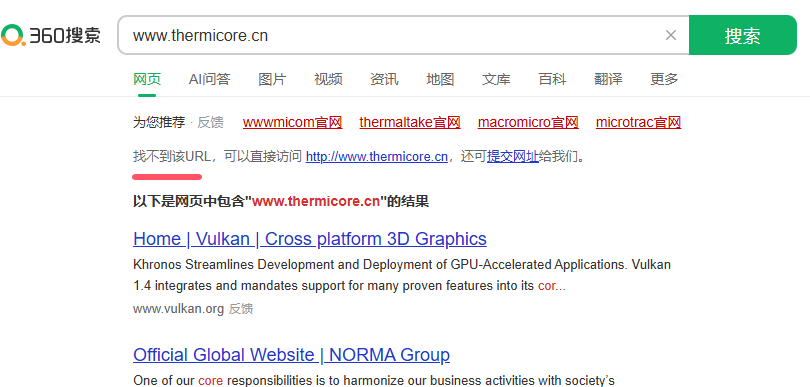Click 反馈 beside www.vulkan.org
Image resolution: width=810 pixels, height=387 pixels.
pos(241,309)
